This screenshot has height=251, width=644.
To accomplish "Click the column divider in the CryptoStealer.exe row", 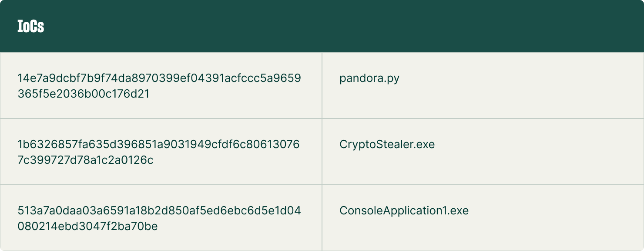I will point(322,152).
